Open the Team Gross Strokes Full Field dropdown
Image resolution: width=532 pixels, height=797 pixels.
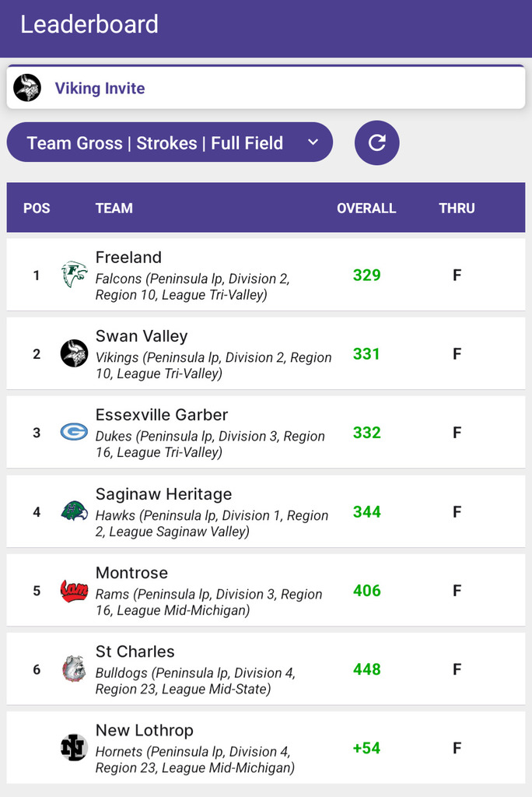[170, 142]
